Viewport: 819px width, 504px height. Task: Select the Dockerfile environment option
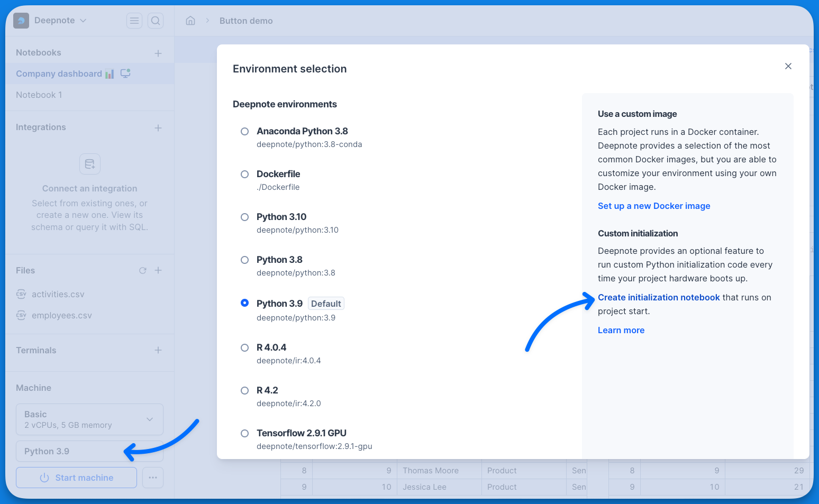tap(244, 174)
